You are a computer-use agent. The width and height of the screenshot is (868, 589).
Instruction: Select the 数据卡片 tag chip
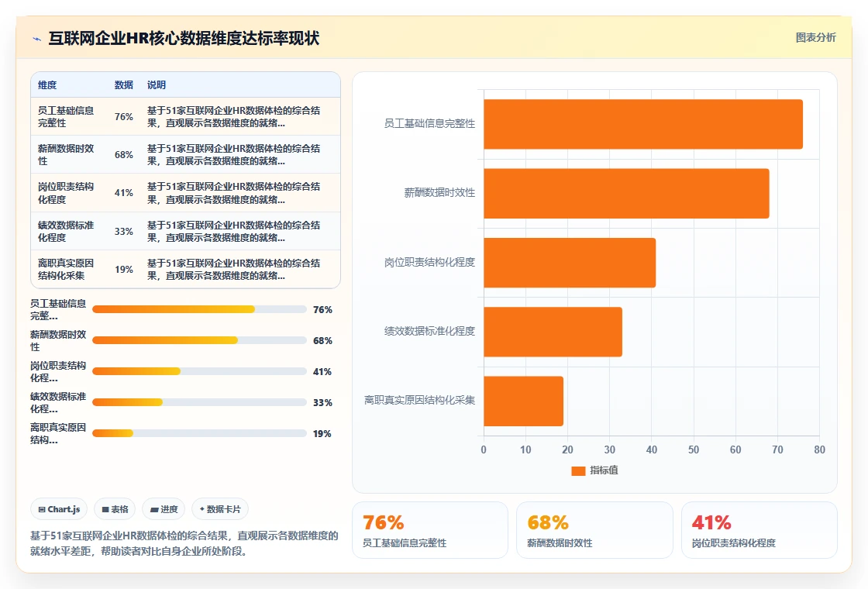pyautogui.click(x=220, y=509)
